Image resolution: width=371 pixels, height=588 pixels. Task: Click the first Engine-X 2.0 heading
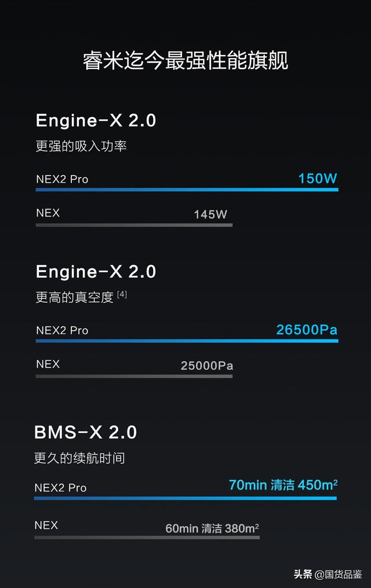click(96, 121)
